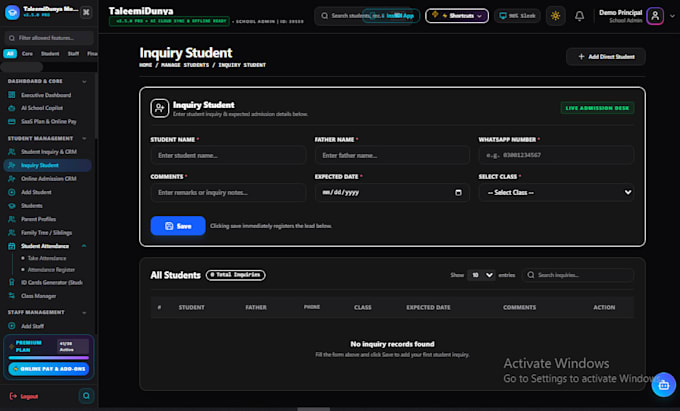
Task: Open the Shortcuts dropdown
Action: (457, 16)
